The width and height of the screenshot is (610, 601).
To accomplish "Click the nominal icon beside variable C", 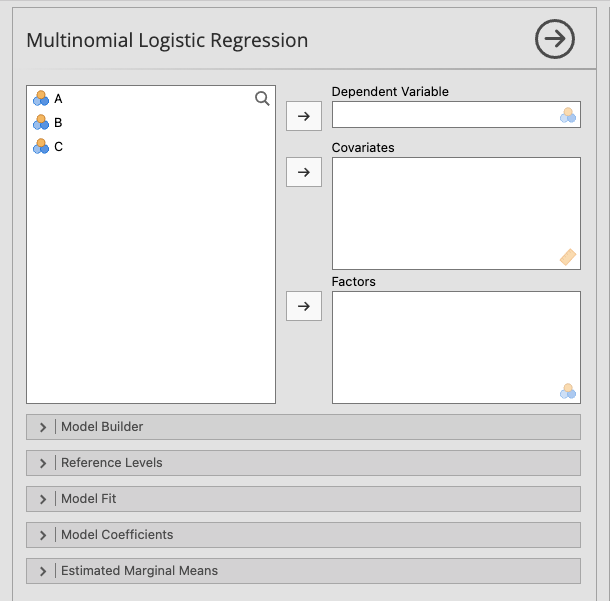I will coord(41,146).
